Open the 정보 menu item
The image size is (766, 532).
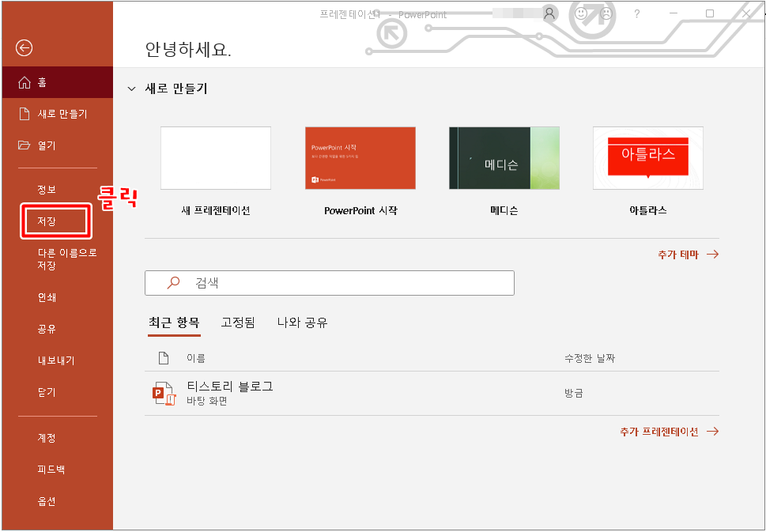pos(47,190)
